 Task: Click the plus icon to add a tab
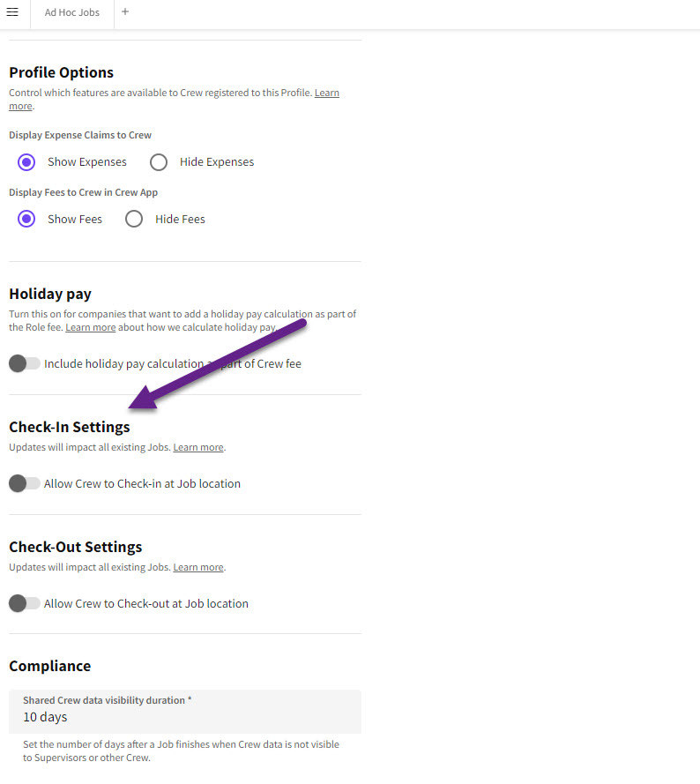(125, 12)
